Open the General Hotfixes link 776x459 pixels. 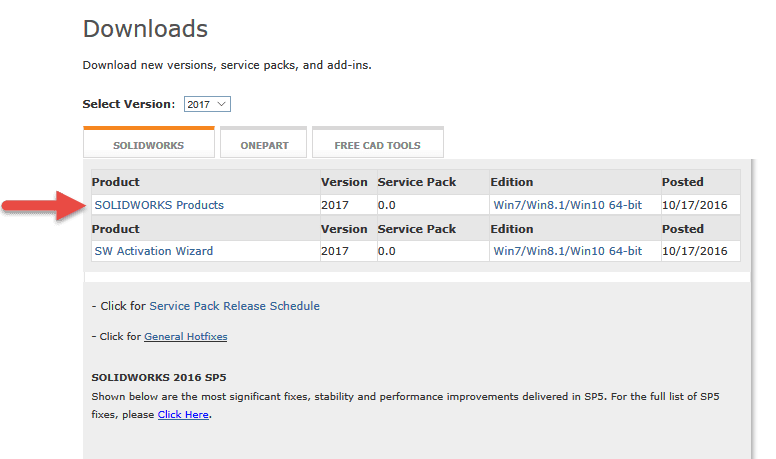coord(186,337)
